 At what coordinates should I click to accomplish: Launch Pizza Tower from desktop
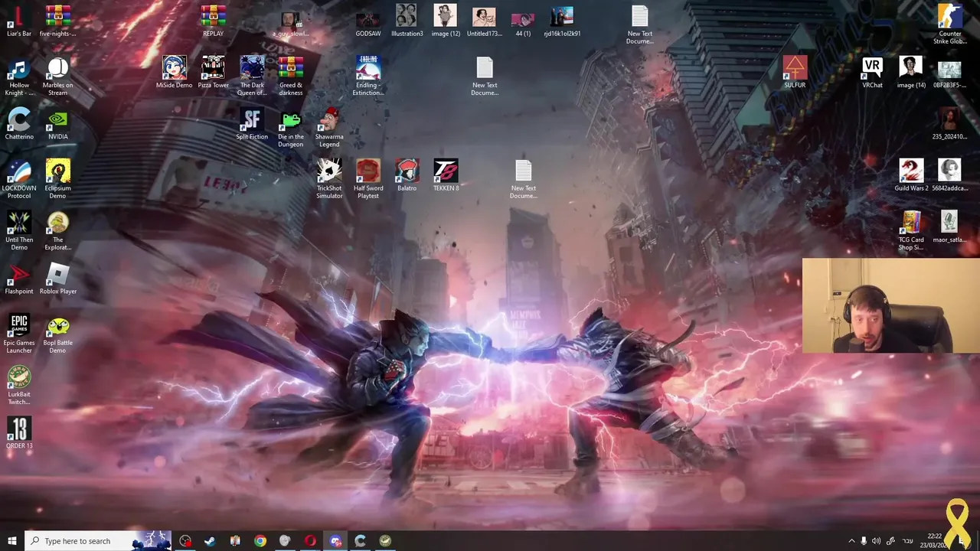pyautogui.click(x=213, y=72)
